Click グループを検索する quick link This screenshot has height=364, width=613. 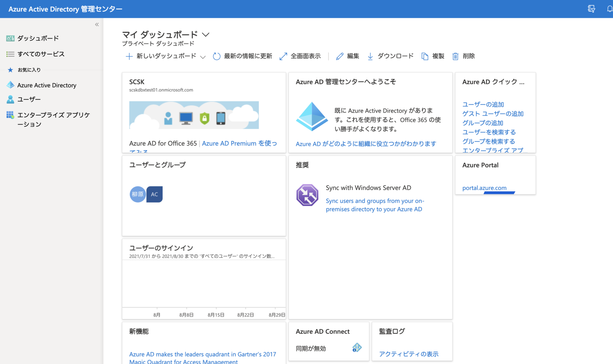[489, 141]
